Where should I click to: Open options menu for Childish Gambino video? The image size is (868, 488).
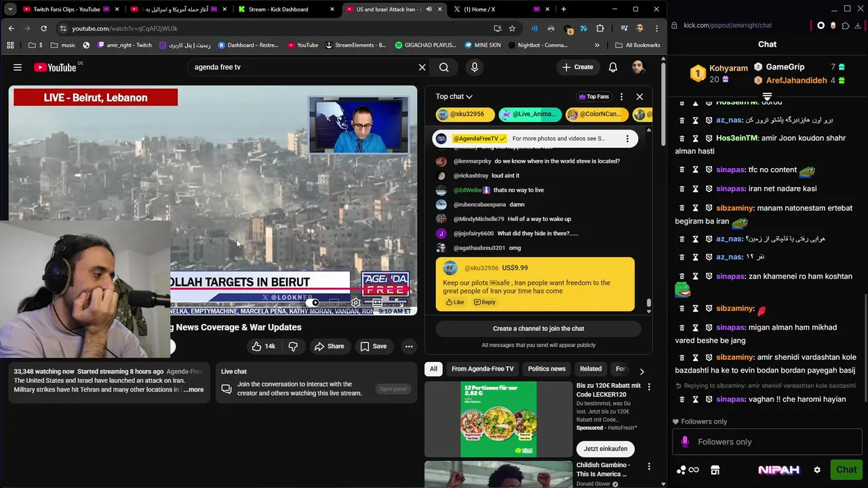(649, 467)
